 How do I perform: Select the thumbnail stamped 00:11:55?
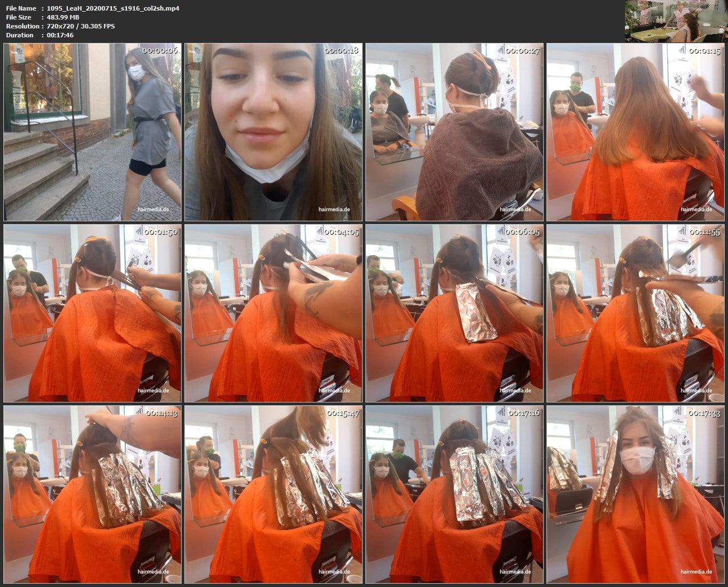pyautogui.click(x=635, y=313)
